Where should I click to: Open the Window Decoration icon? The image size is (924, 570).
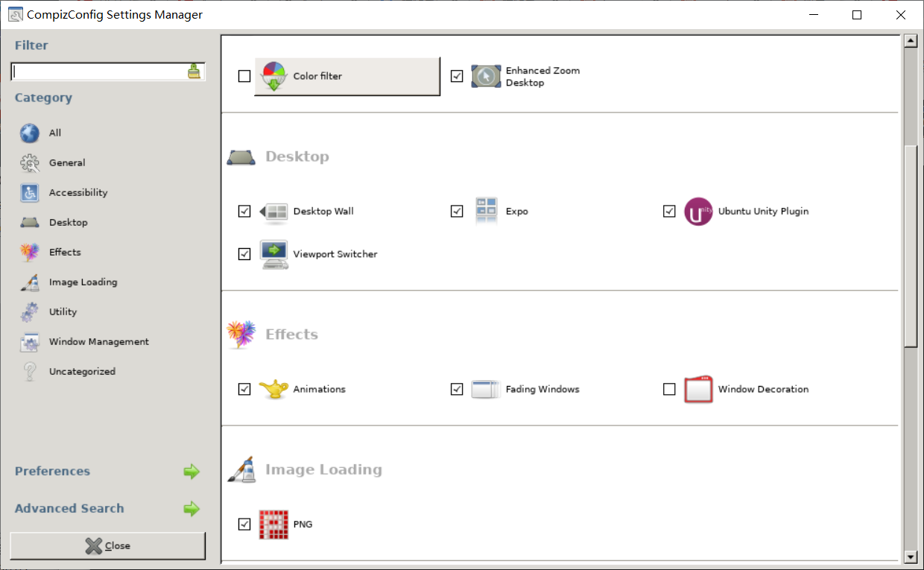pyautogui.click(x=698, y=389)
